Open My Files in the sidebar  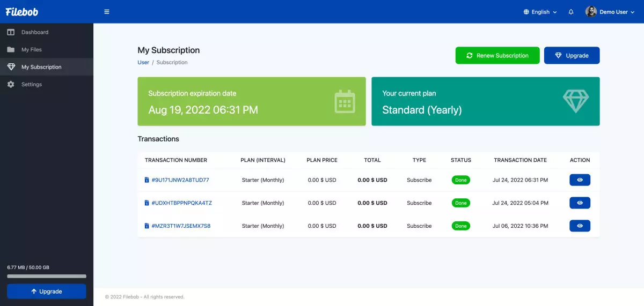click(47, 49)
